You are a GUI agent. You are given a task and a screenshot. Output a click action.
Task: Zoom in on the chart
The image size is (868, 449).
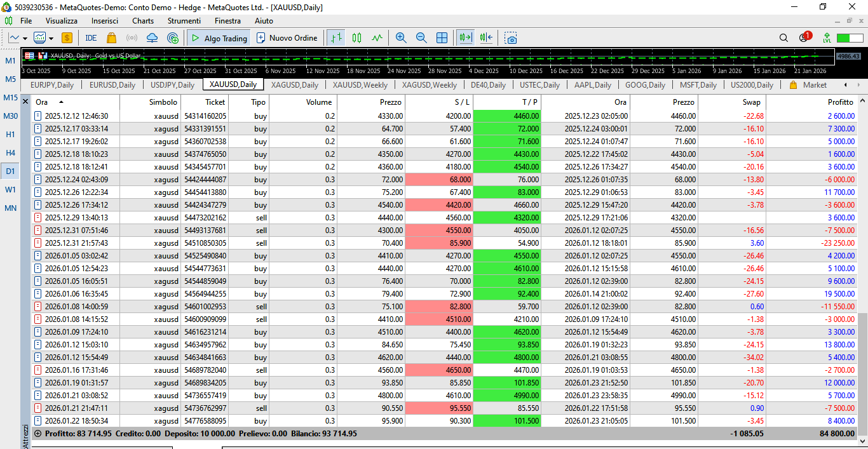coord(401,38)
